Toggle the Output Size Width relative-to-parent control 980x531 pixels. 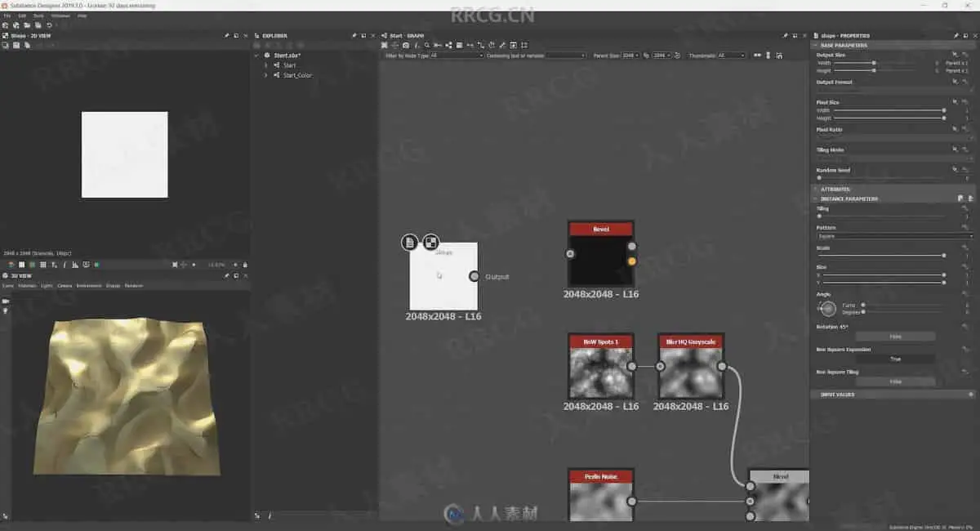[956, 63]
